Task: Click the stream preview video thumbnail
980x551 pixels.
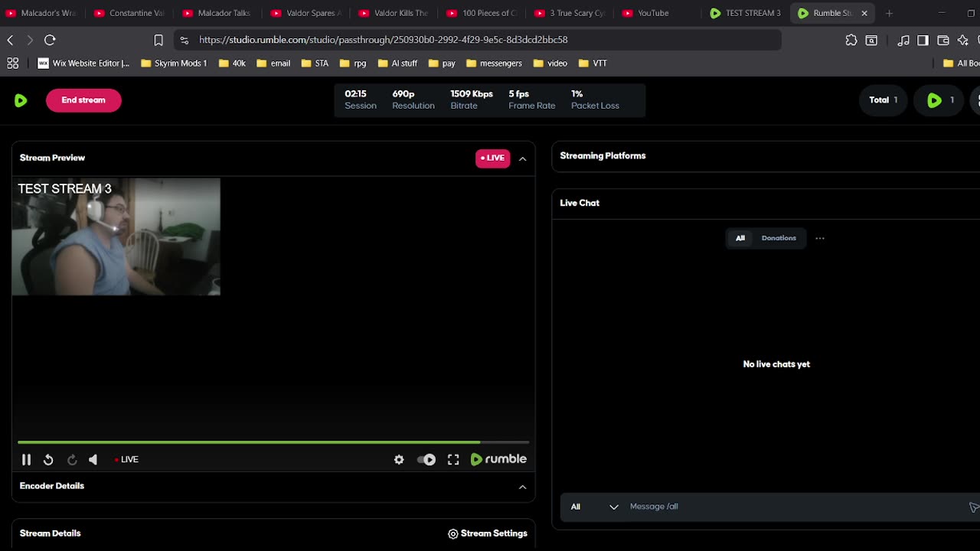Action: [116, 236]
